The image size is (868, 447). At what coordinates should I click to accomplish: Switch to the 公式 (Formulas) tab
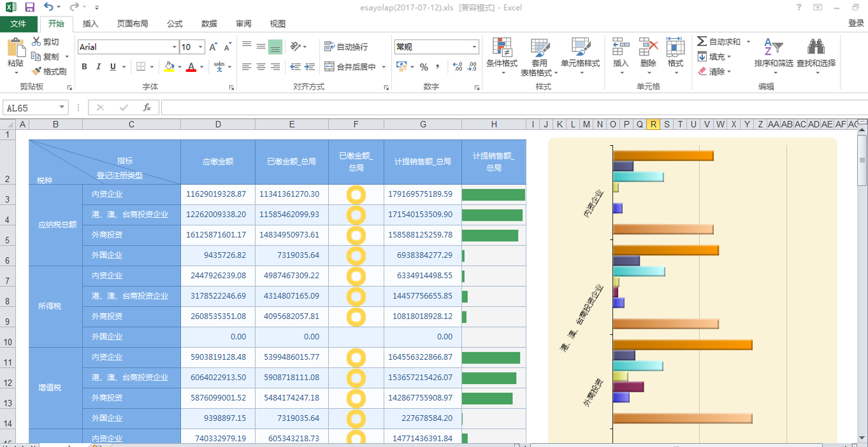pos(175,24)
